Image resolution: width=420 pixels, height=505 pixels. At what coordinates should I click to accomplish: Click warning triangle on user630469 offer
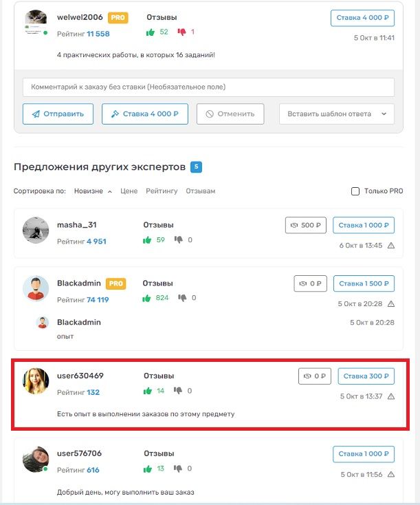(x=391, y=396)
